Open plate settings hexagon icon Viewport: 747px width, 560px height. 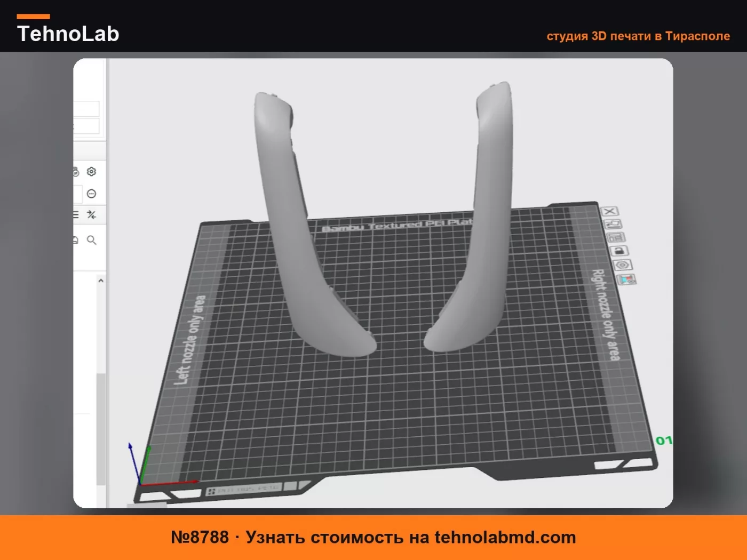coord(622,265)
